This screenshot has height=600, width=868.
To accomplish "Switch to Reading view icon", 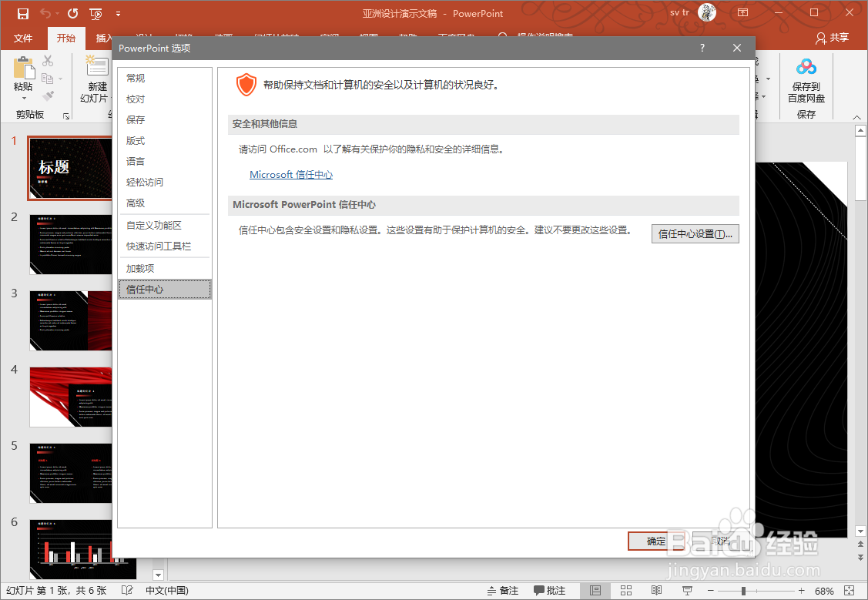I will (x=656, y=591).
